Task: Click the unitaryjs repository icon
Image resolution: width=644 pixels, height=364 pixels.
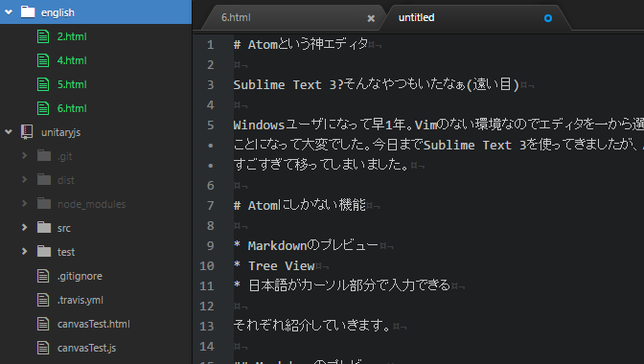Action: tap(27, 132)
